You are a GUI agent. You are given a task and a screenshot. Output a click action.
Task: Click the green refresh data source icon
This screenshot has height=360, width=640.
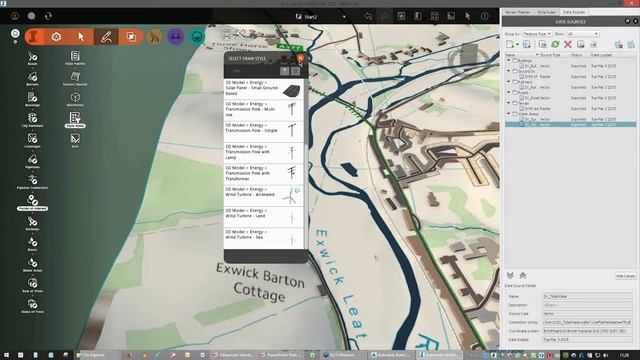tap(555, 44)
